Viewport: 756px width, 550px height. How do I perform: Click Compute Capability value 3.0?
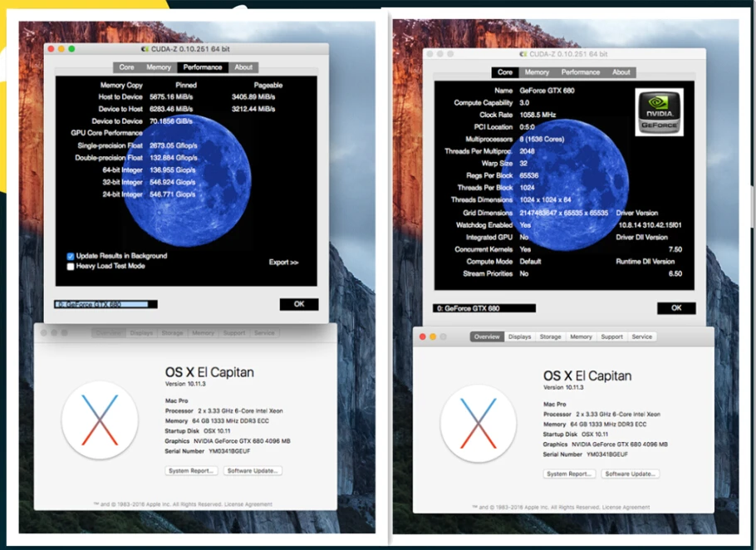point(524,103)
